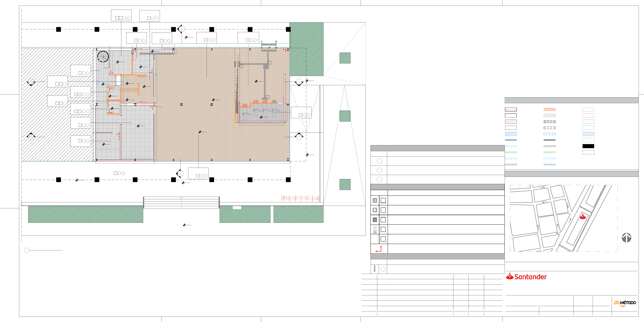The image size is (644, 322).
Task: Click the spiral staircase symbol in the floor plan
Action: tap(103, 57)
